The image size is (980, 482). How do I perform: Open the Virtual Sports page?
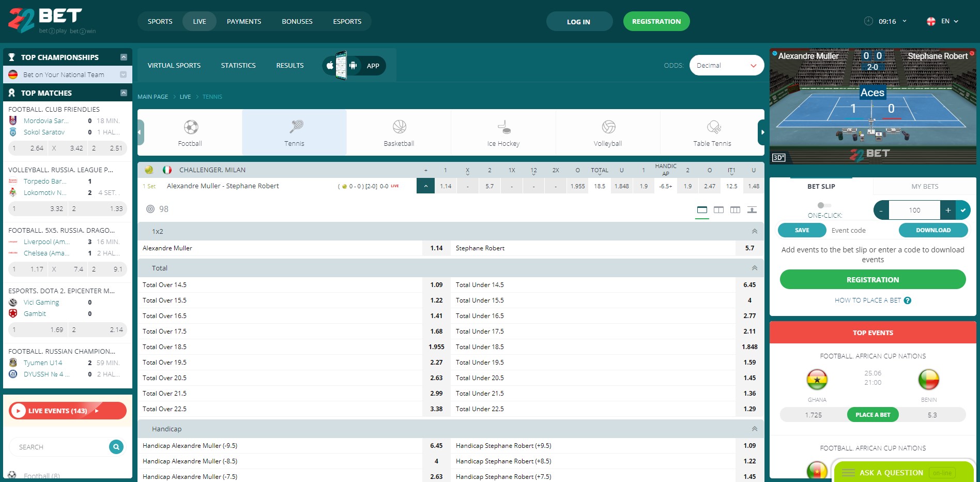point(174,65)
